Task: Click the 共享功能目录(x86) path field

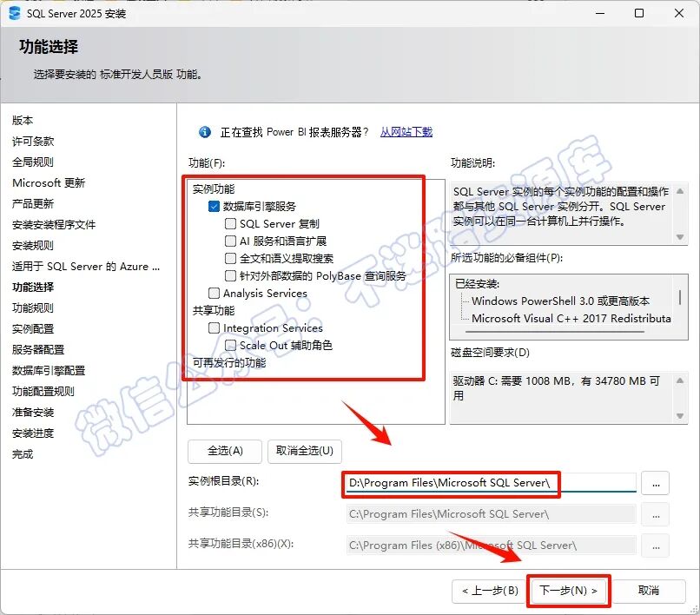Action: click(491, 546)
